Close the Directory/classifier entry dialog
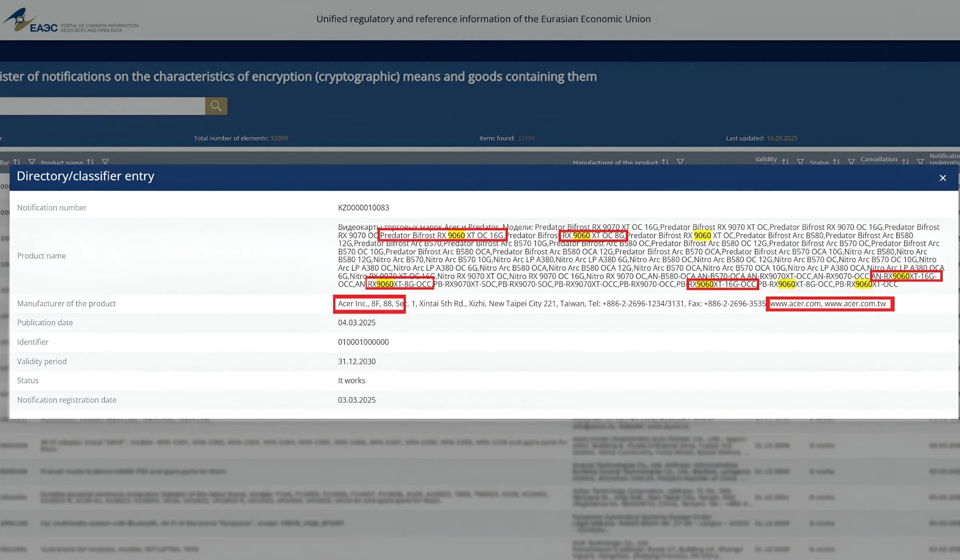The height and width of the screenshot is (560, 960). pos(943,178)
